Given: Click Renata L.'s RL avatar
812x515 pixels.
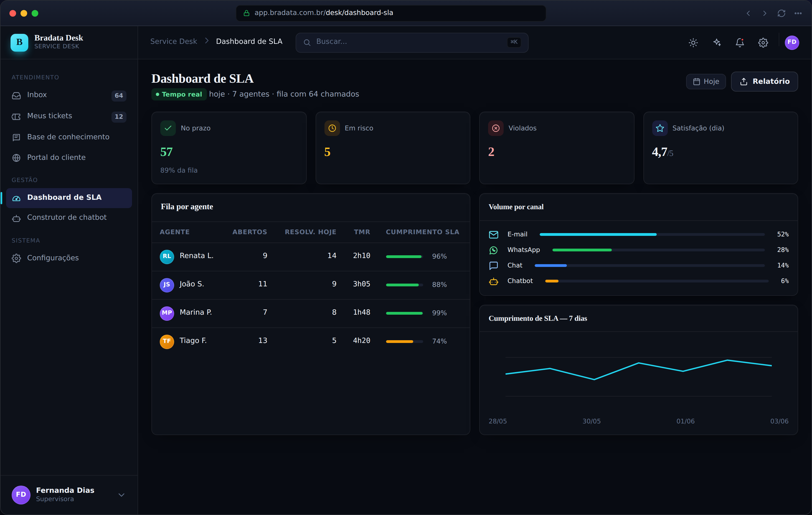Looking at the screenshot, I should 167,256.
